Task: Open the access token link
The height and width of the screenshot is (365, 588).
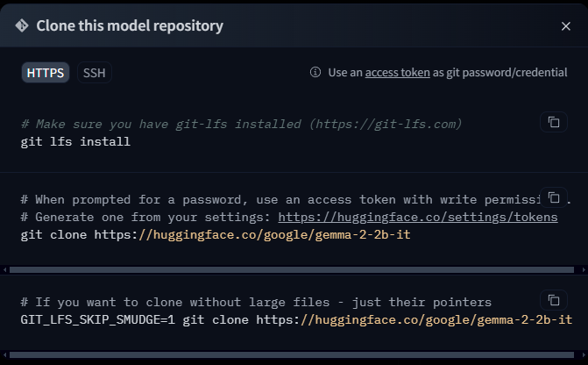Action: [398, 73]
